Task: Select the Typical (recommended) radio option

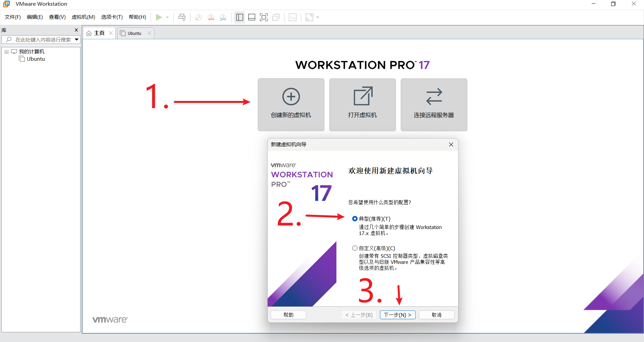Action: point(355,219)
